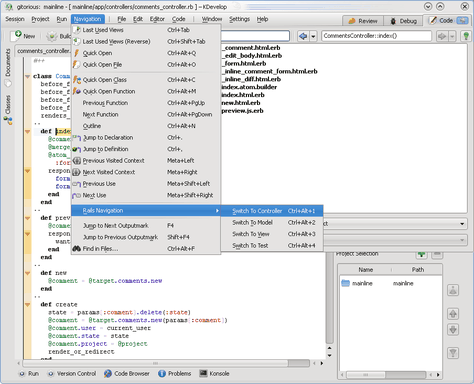Collapse the class fold marker
This screenshot has width=474, height=384.
pos(28,76)
